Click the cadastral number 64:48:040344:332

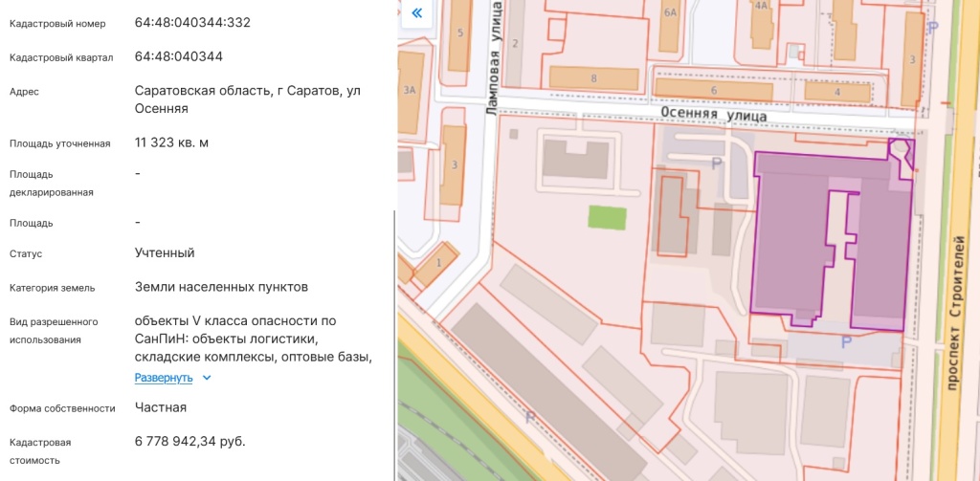click(x=192, y=22)
